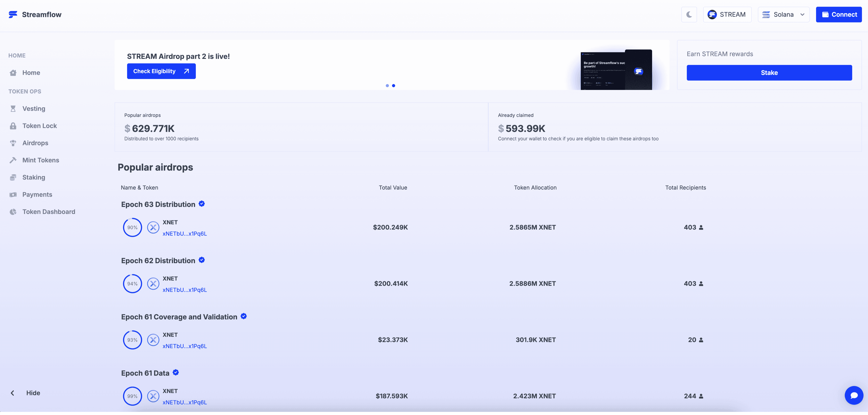Click the Stake button
The image size is (868, 415).
click(x=769, y=72)
